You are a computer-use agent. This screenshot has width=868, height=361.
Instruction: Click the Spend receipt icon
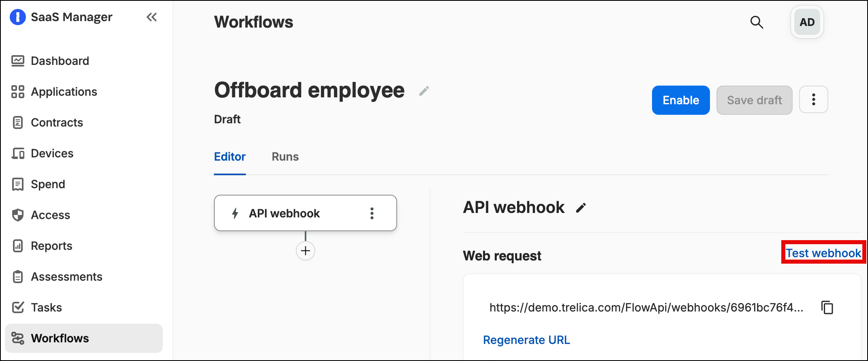[x=18, y=184]
